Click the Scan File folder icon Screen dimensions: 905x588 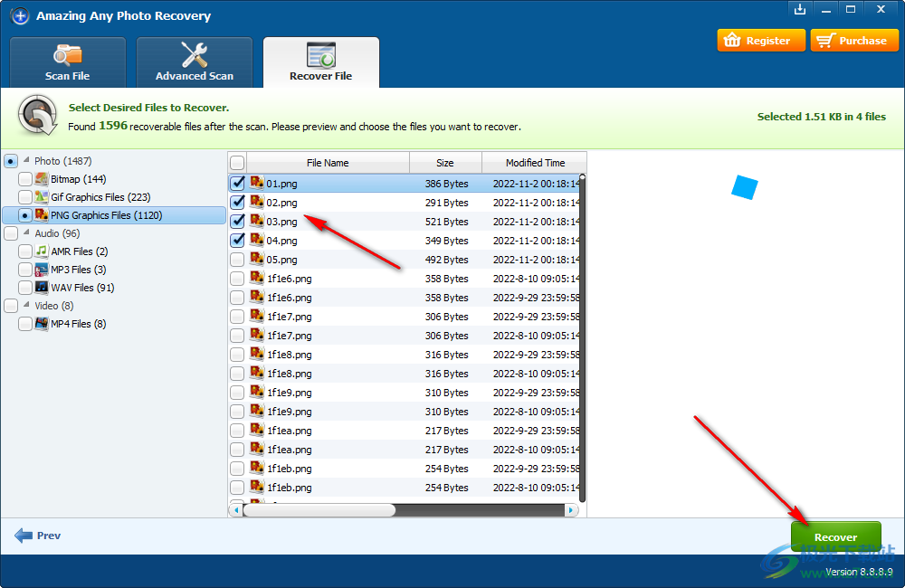click(x=68, y=54)
